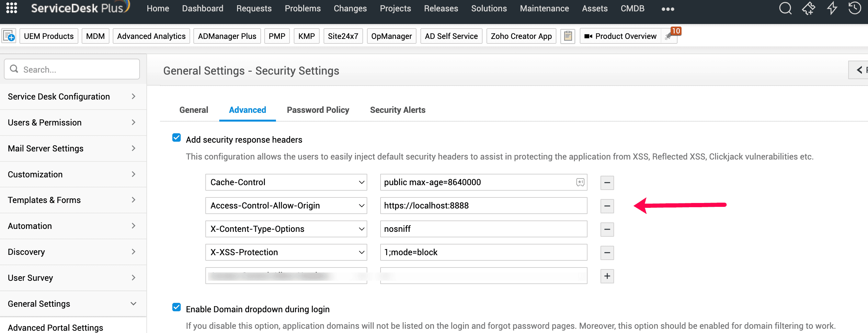Open the quick actions lightning icon

pos(832,8)
